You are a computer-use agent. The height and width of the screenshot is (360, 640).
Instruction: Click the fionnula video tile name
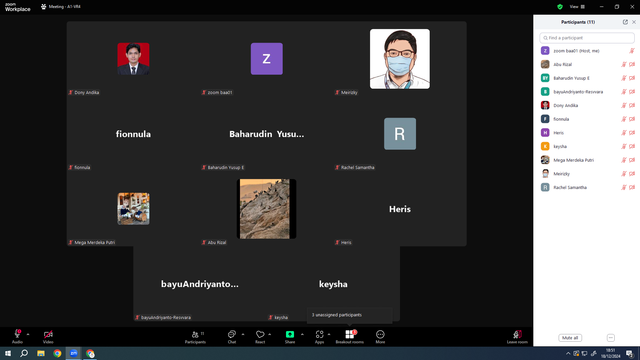point(133,134)
